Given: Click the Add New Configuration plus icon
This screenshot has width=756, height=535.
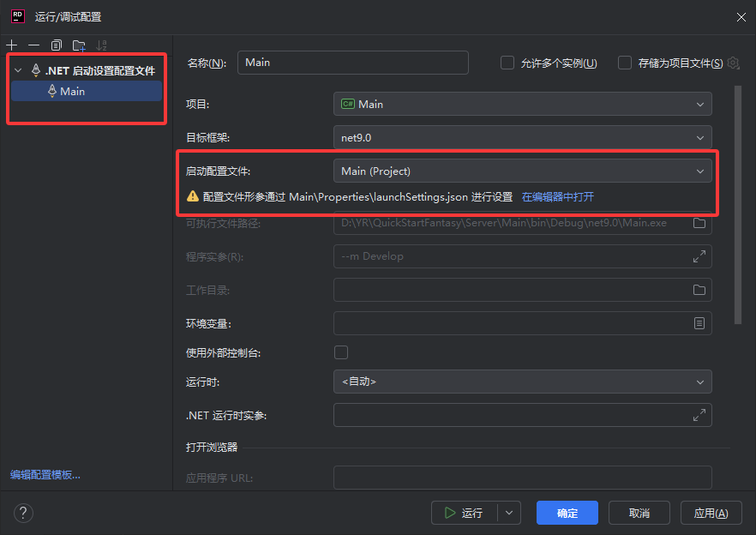Looking at the screenshot, I should pos(11,45).
